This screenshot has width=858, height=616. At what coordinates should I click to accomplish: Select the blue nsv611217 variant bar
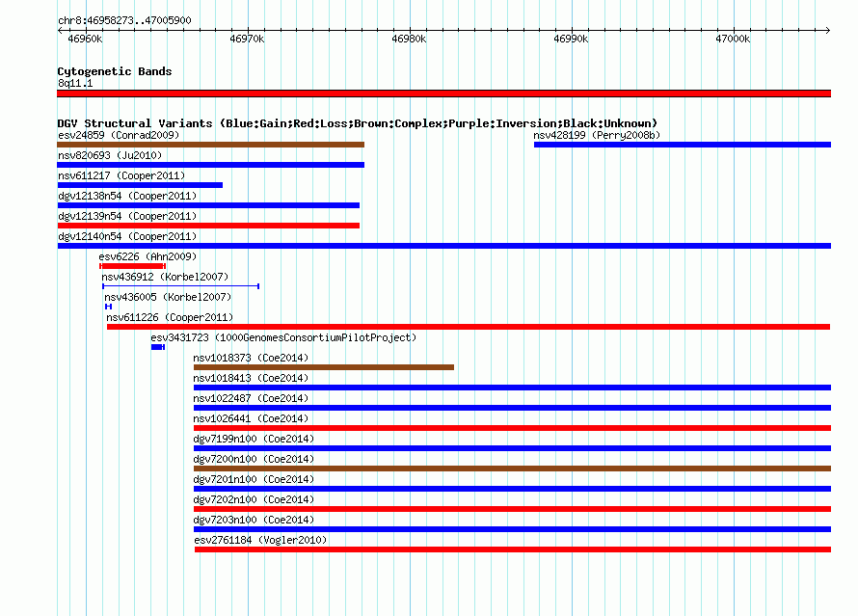pyautogui.click(x=140, y=185)
